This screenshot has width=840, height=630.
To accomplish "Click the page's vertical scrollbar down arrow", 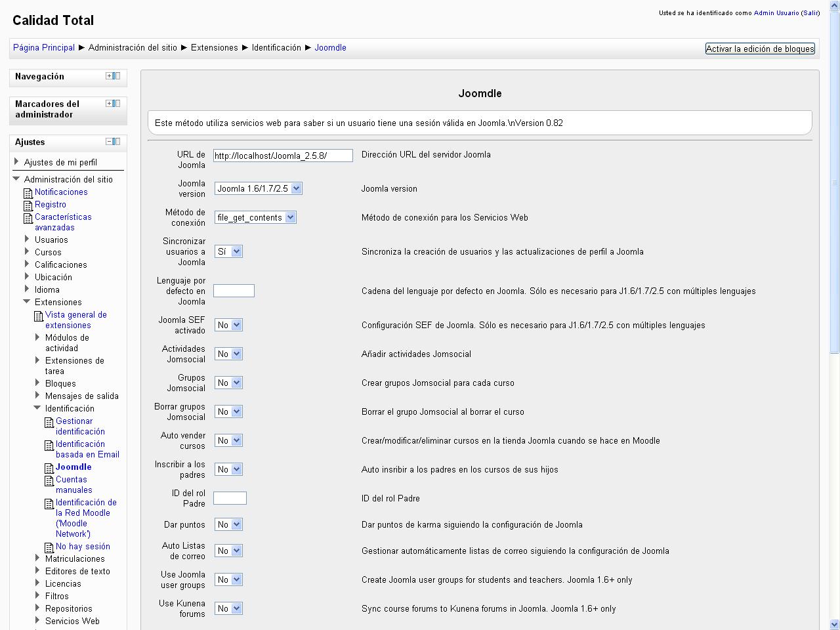I will tap(835, 624).
